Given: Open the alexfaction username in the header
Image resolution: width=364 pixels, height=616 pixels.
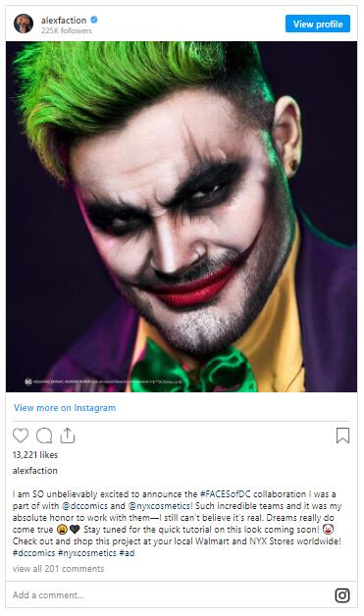Looking at the screenshot, I should click(x=64, y=20).
